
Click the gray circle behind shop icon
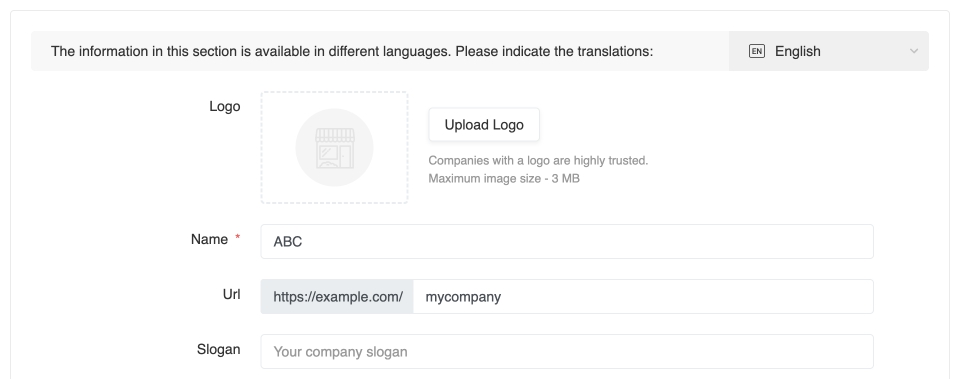point(335,147)
